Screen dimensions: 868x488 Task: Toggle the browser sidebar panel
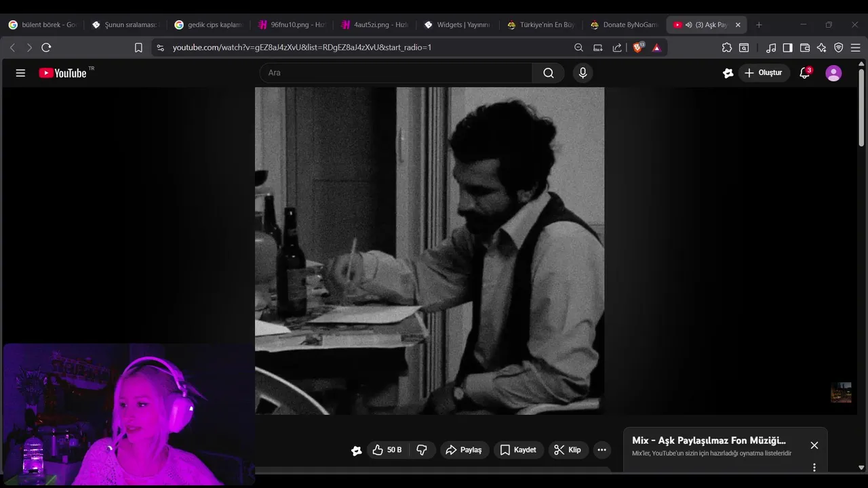coord(787,47)
